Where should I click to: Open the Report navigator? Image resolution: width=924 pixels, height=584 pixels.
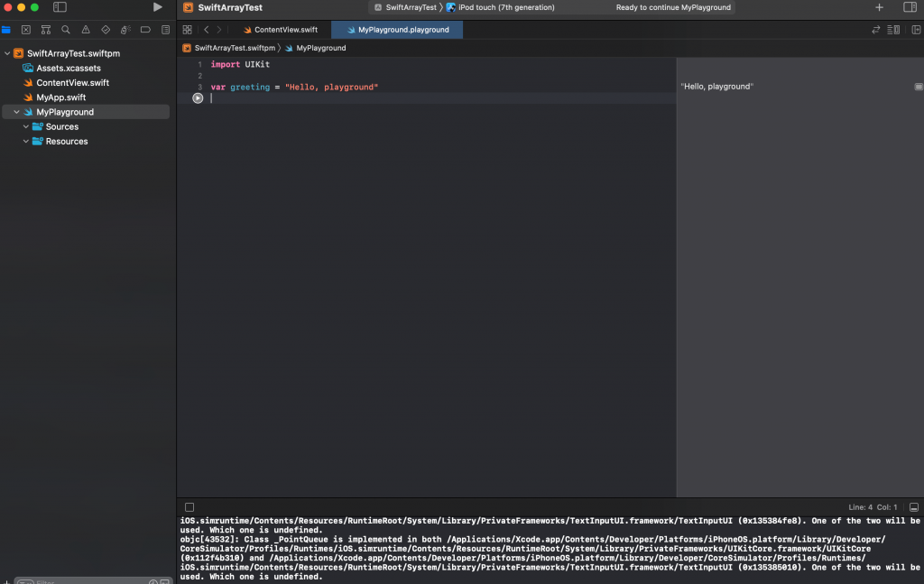pyautogui.click(x=166, y=30)
